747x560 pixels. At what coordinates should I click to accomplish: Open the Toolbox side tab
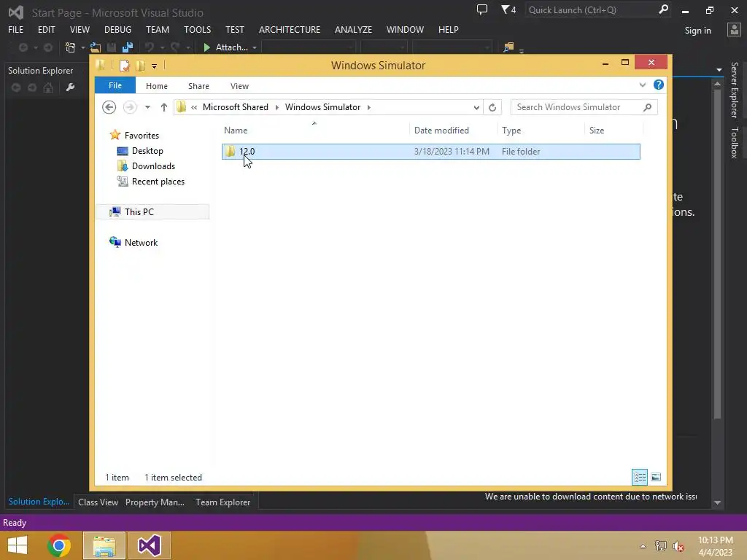coord(734,142)
